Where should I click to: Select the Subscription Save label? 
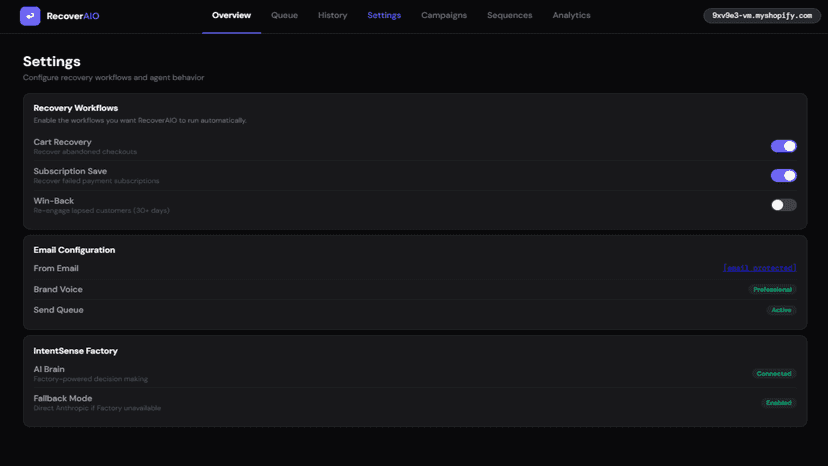[x=70, y=171]
